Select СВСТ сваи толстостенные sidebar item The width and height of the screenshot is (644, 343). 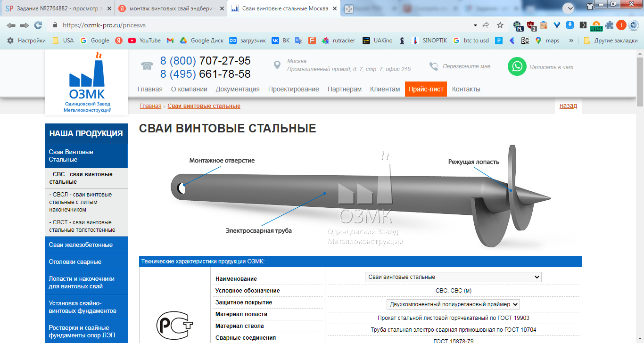click(86, 226)
